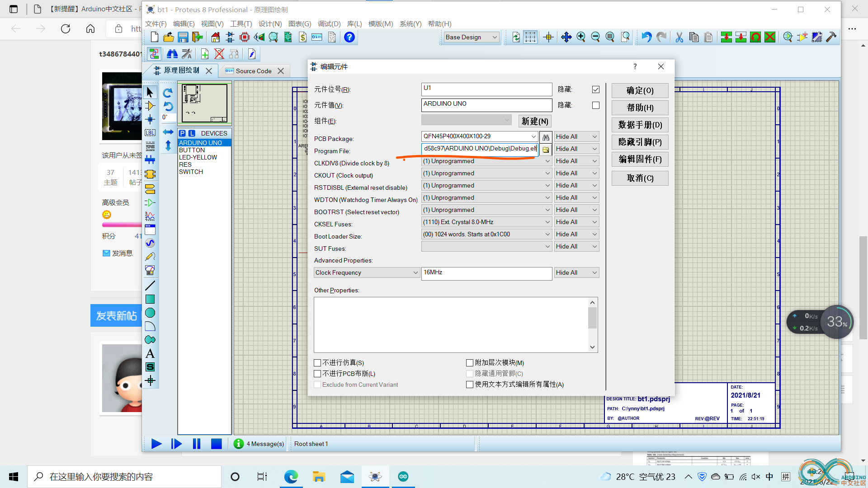Viewport: 868px width, 488px height.
Task: Open Microsoft Edge from the taskbar
Action: coord(291,477)
